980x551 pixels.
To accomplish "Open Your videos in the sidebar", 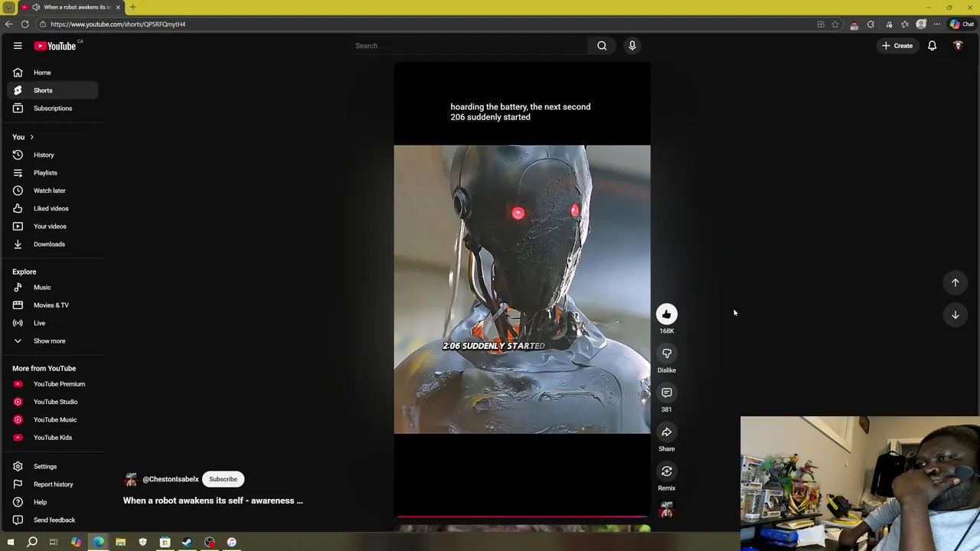I will pyautogui.click(x=53, y=227).
